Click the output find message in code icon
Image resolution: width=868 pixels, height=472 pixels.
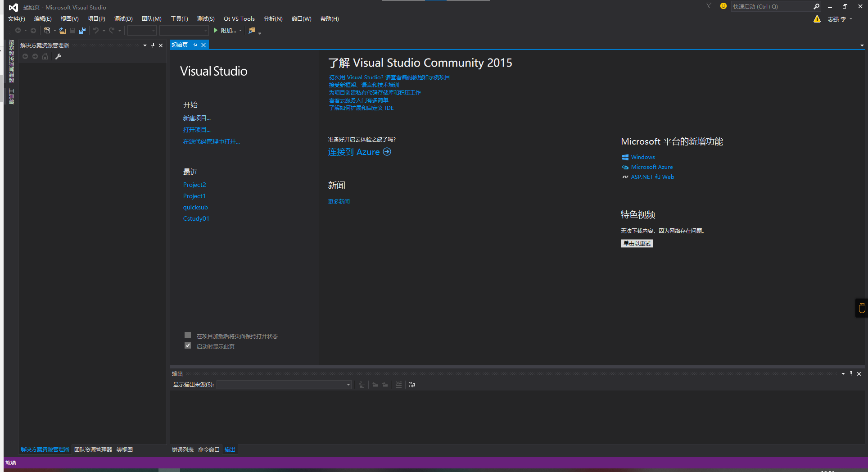coord(362,385)
